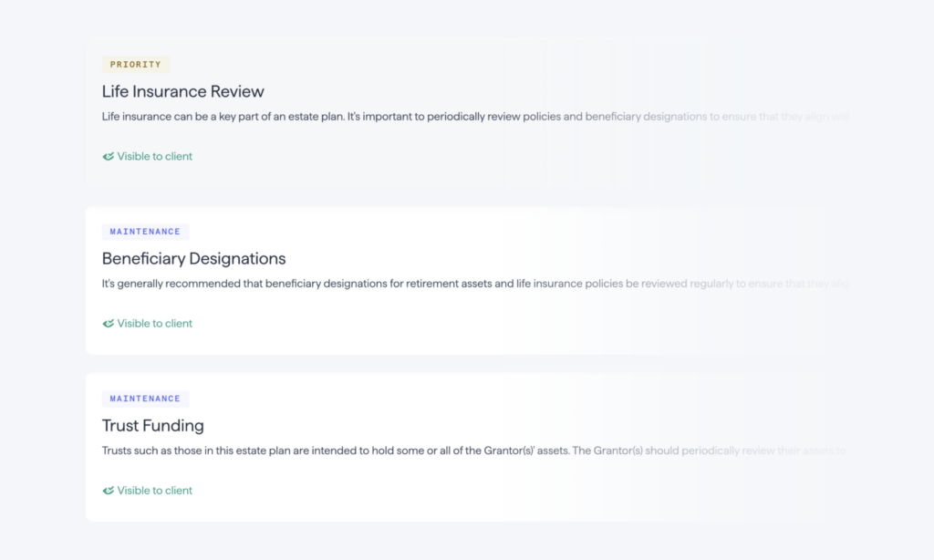The width and height of the screenshot is (934, 560).
Task: Expand truncated Beneficiary Designations description at faded end
Action: point(825,284)
